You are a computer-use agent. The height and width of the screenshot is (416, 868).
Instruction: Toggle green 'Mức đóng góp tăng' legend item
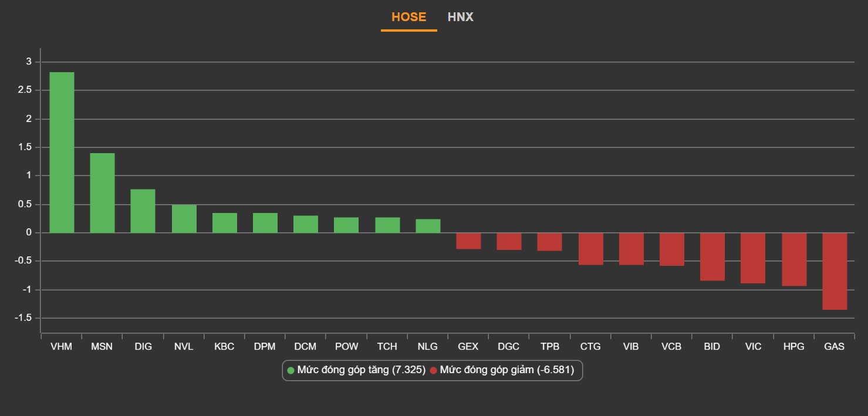click(x=356, y=370)
